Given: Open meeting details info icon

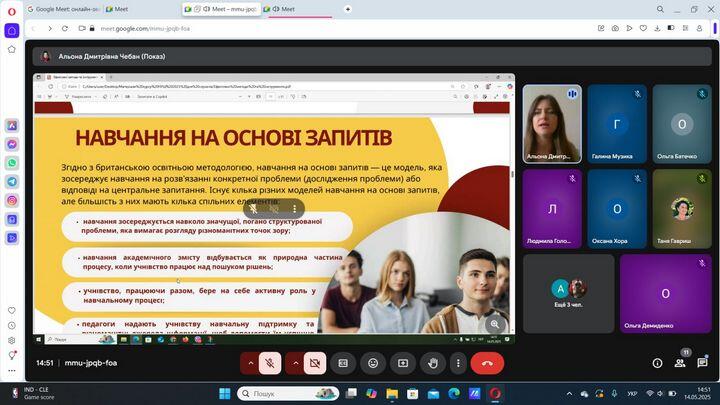Looking at the screenshot, I should coord(657,363).
